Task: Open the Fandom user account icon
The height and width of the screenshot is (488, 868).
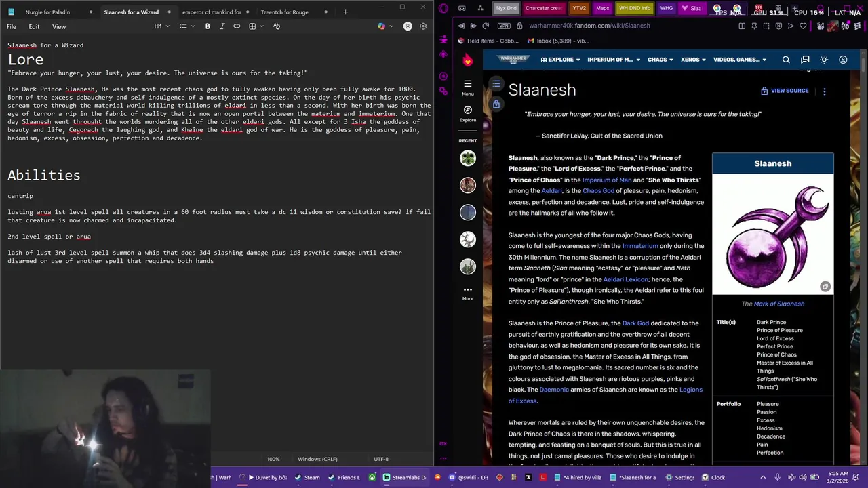Action: [x=843, y=60]
